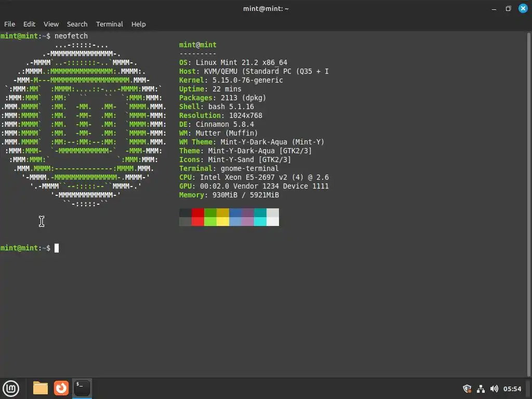Open the Linux Mint start menu
This screenshot has height=399, width=532.
coord(11,389)
